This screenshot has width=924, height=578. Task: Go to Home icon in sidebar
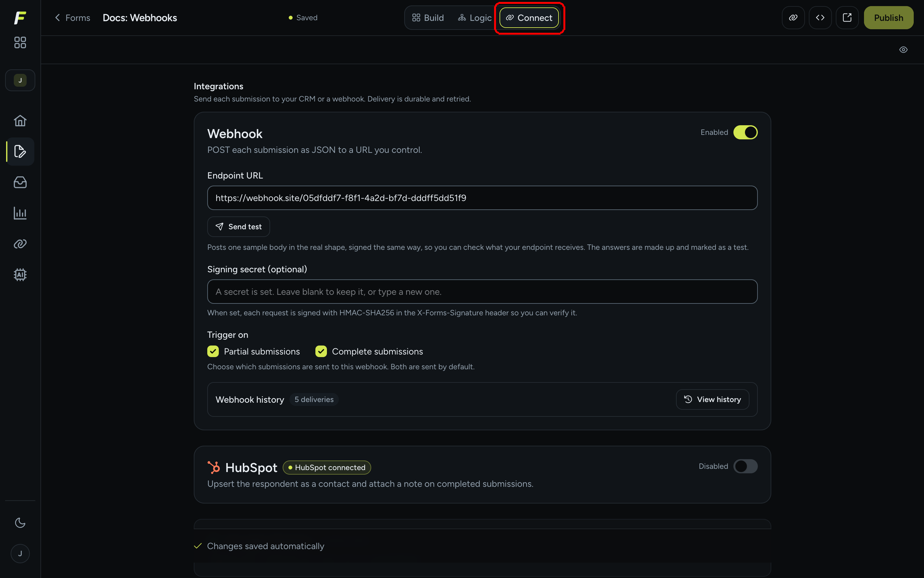[20, 121]
